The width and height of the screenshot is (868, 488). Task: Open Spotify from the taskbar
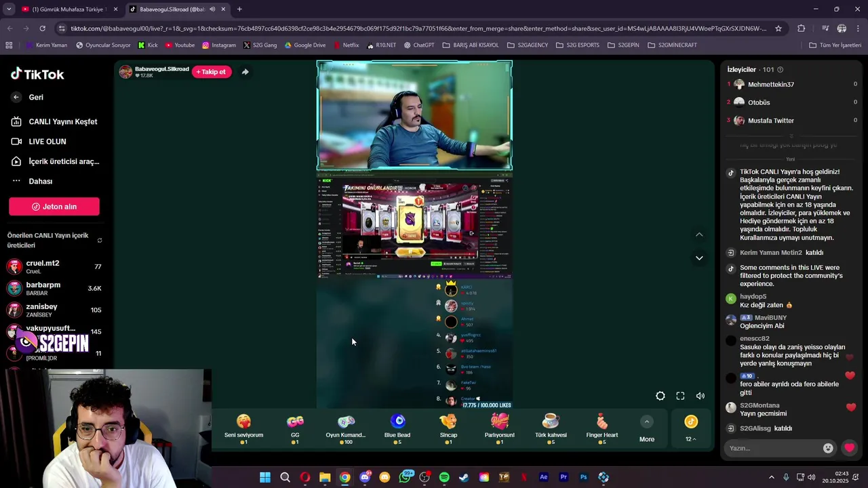[444, 477]
